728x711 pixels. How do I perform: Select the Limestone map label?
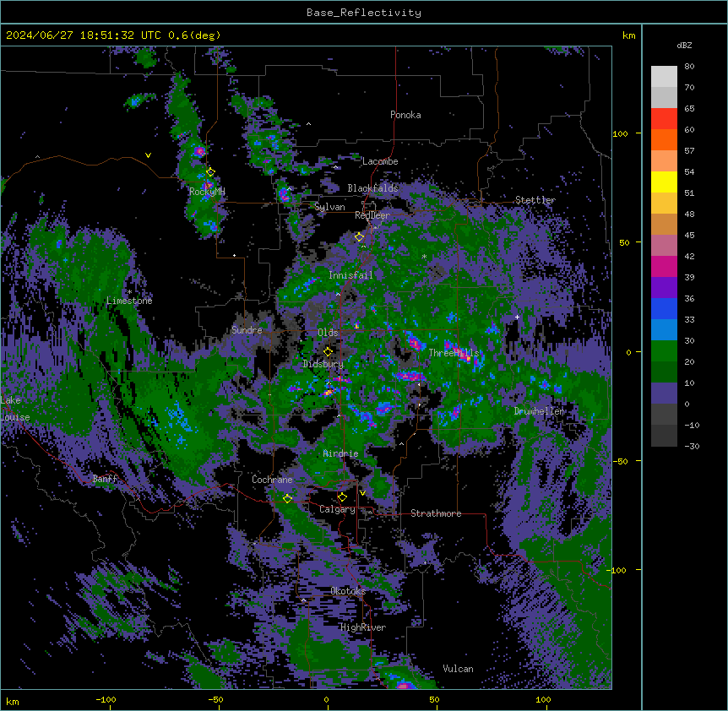pyautogui.click(x=129, y=301)
